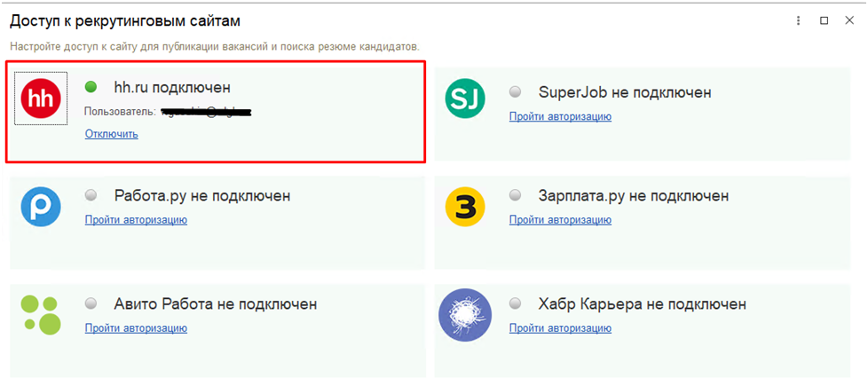The image size is (868, 386).
Task: Click the 'Работа.ру не подключен' heading
Action: 202,195
